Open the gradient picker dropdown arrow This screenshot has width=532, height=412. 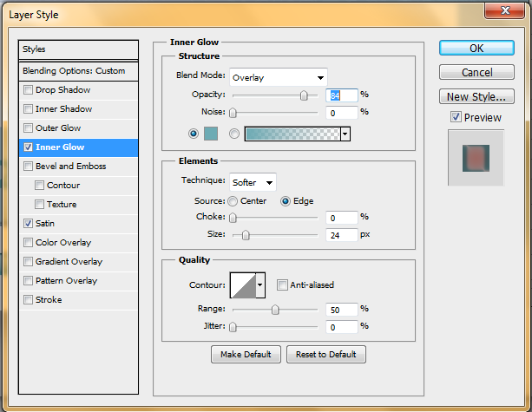345,134
